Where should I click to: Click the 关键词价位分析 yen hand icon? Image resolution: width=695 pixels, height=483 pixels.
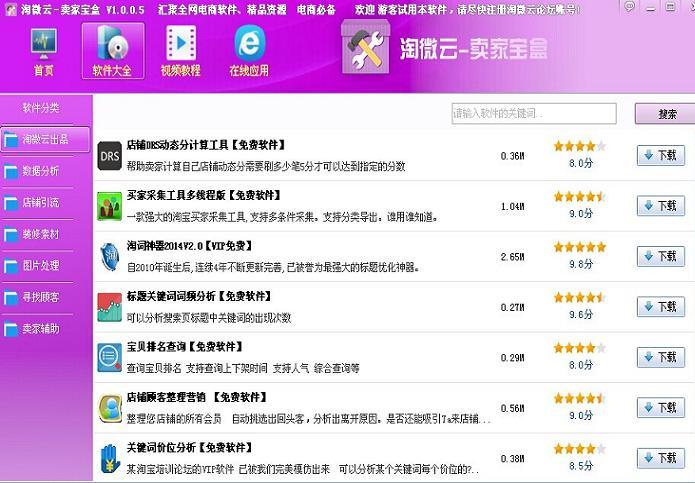pos(109,459)
